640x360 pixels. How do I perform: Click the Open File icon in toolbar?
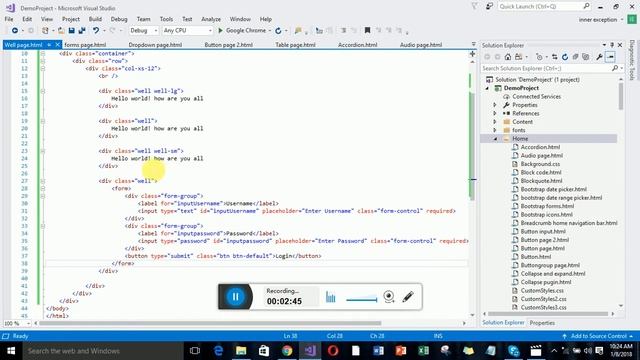point(61,31)
